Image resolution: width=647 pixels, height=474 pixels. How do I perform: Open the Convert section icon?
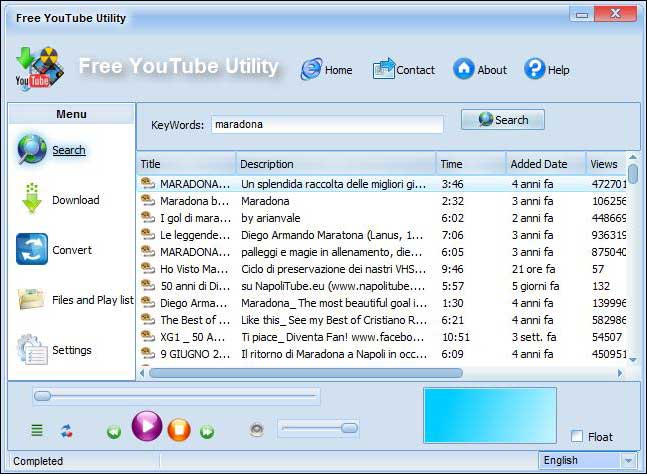(x=32, y=249)
